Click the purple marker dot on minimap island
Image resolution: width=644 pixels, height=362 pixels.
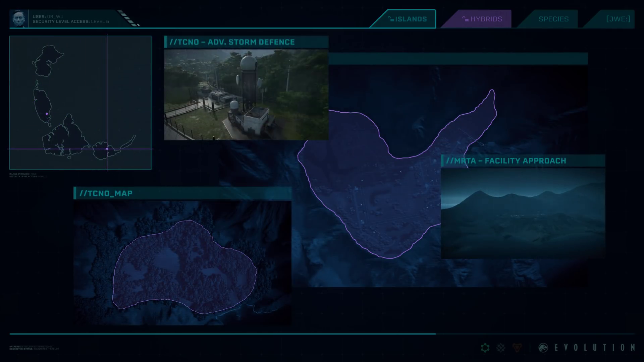[47, 114]
